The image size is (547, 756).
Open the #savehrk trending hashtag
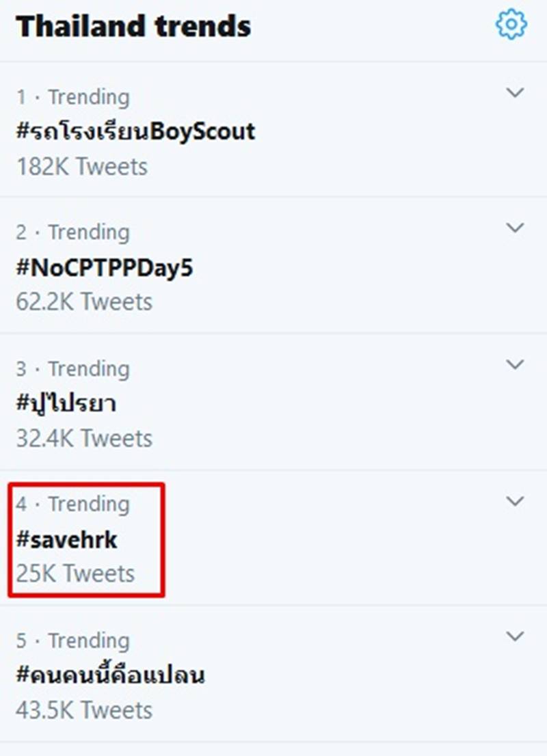click(66, 539)
